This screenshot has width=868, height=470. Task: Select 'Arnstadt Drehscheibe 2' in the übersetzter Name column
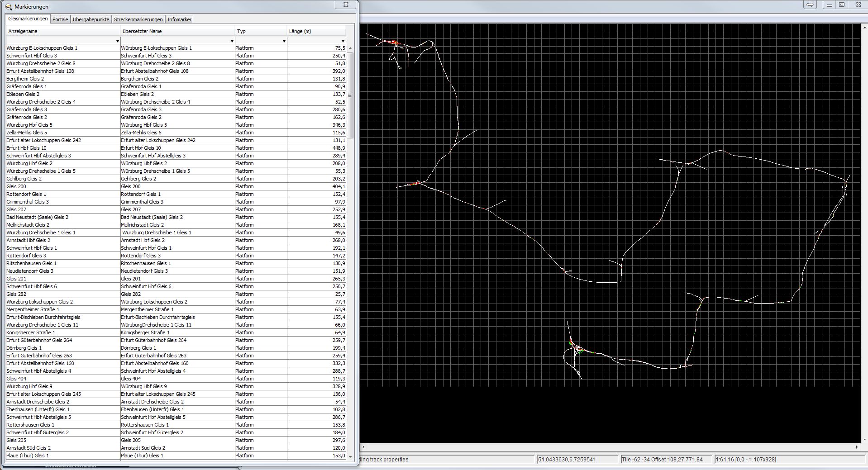153,402
